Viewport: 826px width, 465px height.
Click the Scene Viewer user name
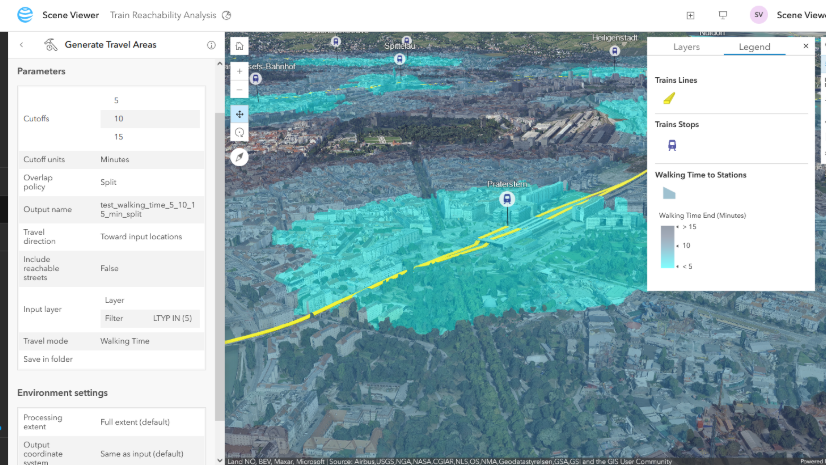801,15
